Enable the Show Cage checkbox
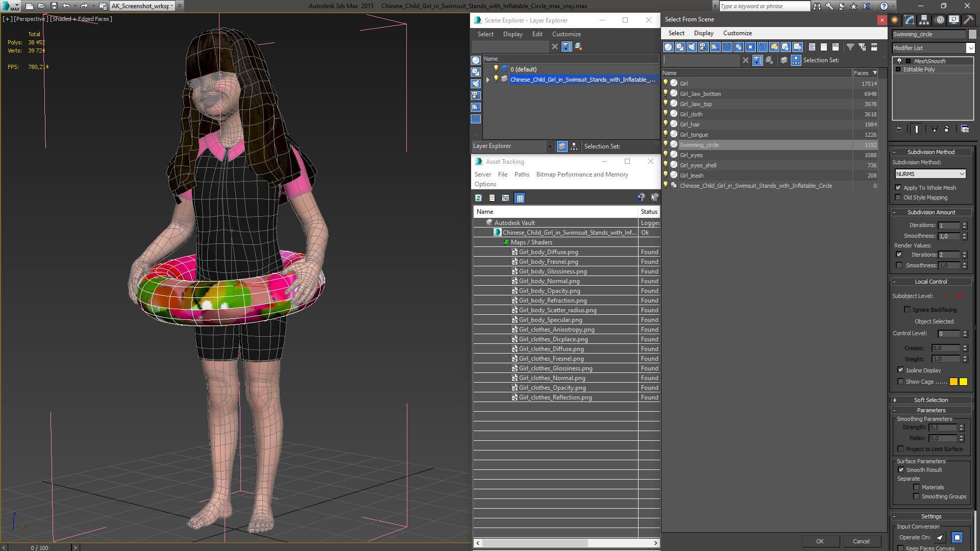Screen dimensions: 980x551 point(900,381)
